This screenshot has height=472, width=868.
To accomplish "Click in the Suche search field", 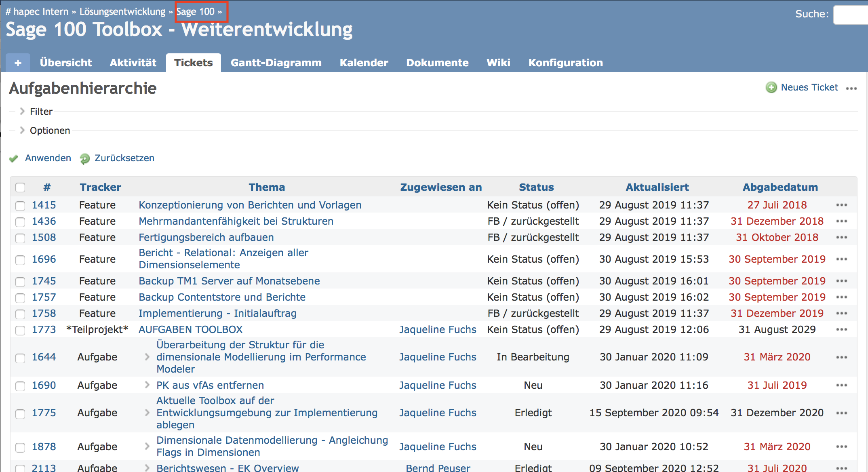I will (x=850, y=15).
